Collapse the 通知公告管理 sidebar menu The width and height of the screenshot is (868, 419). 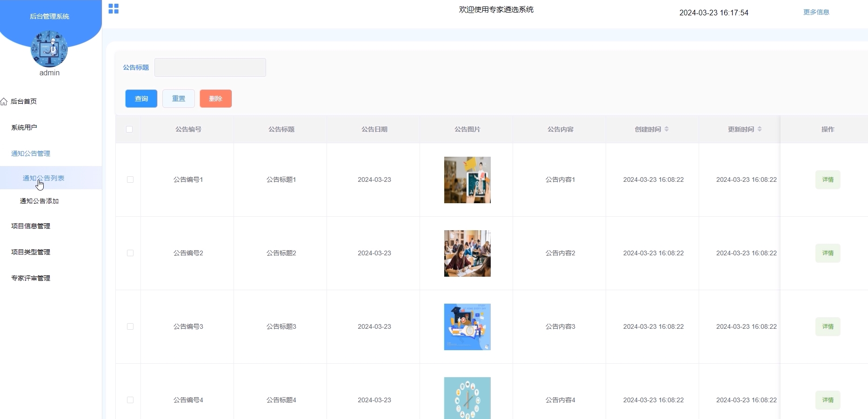[31, 153]
